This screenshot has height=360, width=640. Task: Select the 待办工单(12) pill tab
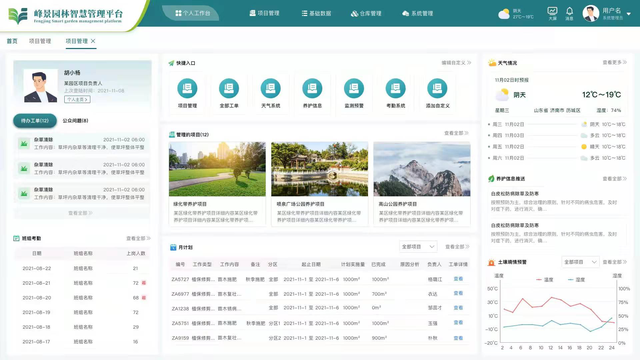35,121
